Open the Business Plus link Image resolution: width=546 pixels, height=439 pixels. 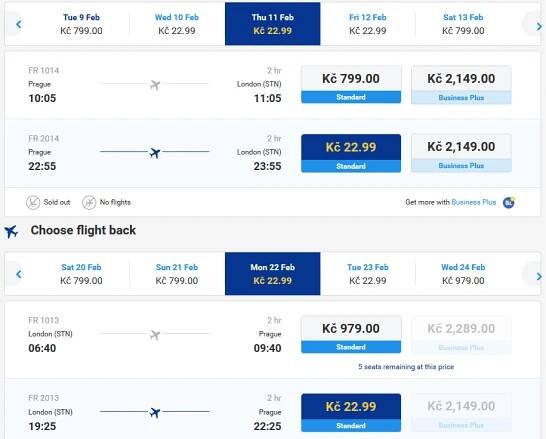474,202
